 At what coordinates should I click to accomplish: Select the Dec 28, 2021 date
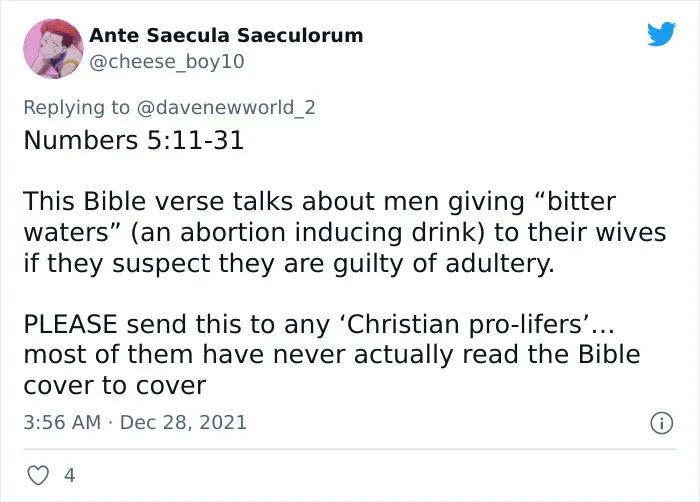(x=183, y=423)
